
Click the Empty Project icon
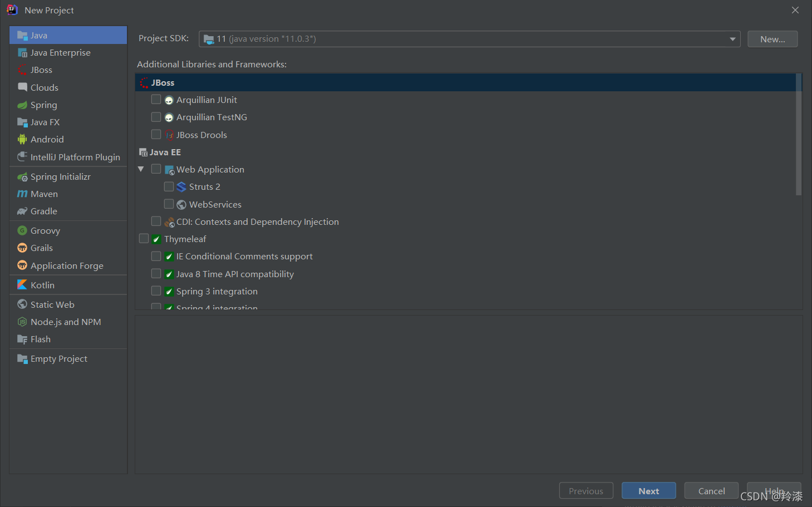click(22, 358)
